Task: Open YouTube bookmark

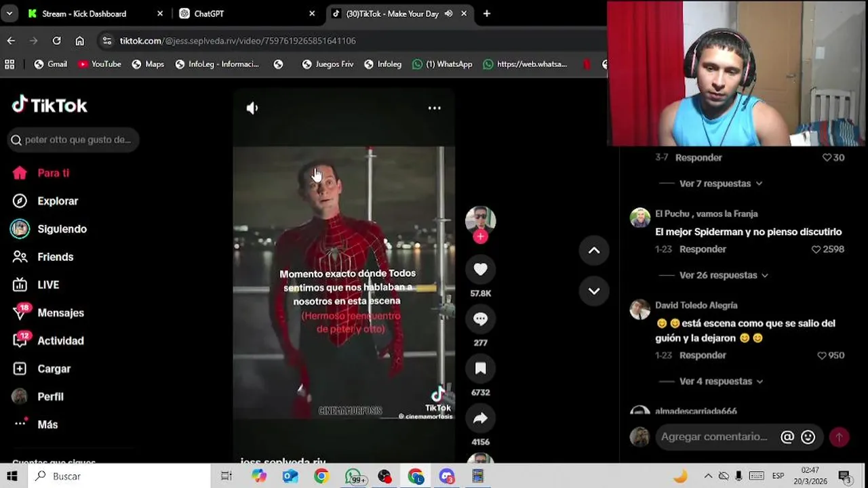Action: pos(99,64)
